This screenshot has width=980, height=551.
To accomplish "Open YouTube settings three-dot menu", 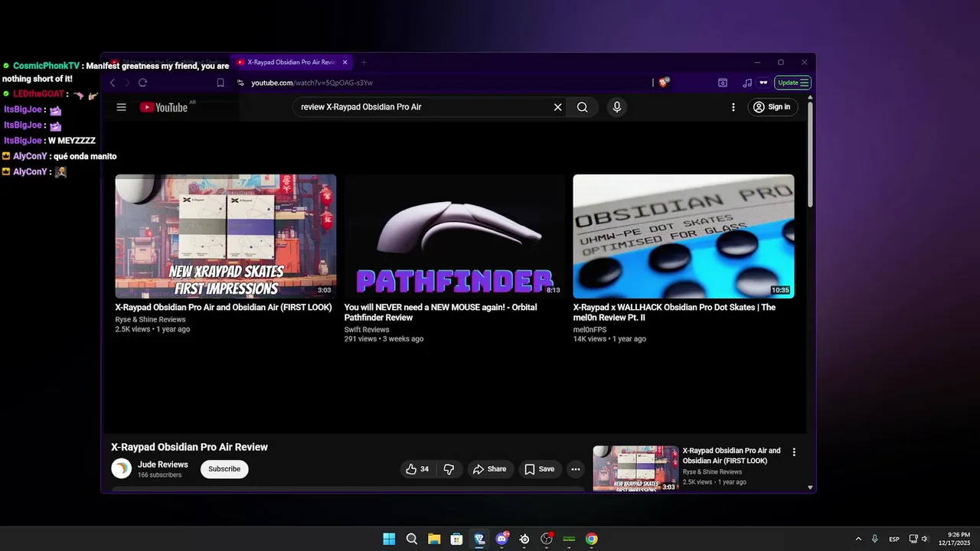I will point(733,107).
